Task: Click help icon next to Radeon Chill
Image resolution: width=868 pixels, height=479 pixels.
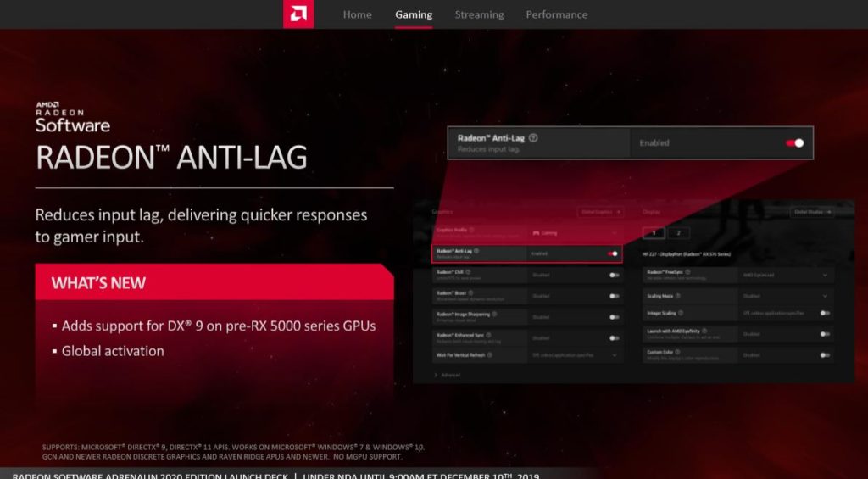Action: pyautogui.click(x=469, y=272)
